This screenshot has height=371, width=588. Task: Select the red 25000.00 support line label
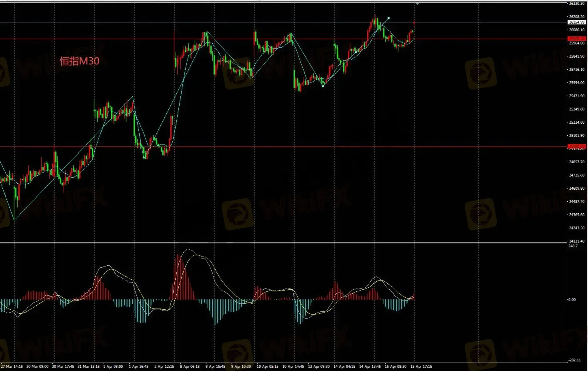click(576, 146)
